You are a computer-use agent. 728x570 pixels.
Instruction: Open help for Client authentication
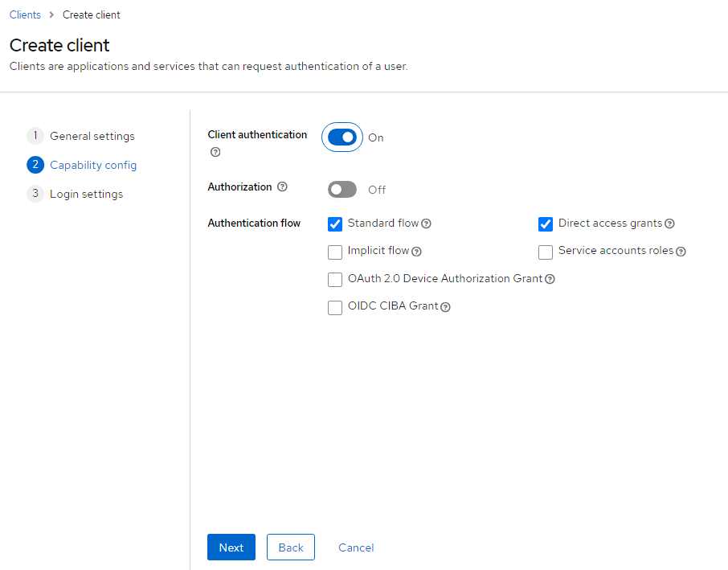click(215, 152)
